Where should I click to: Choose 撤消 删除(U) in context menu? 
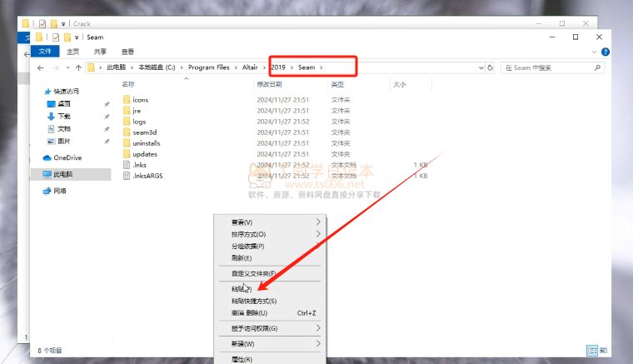[270, 313]
